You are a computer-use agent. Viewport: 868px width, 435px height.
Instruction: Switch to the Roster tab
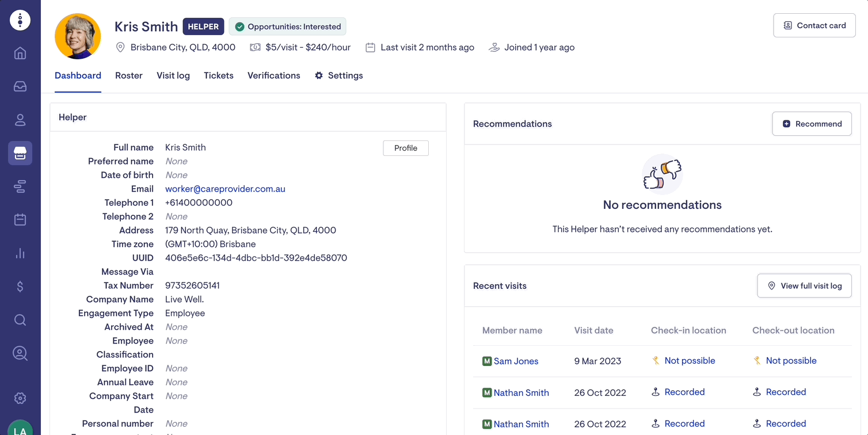[129, 75]
